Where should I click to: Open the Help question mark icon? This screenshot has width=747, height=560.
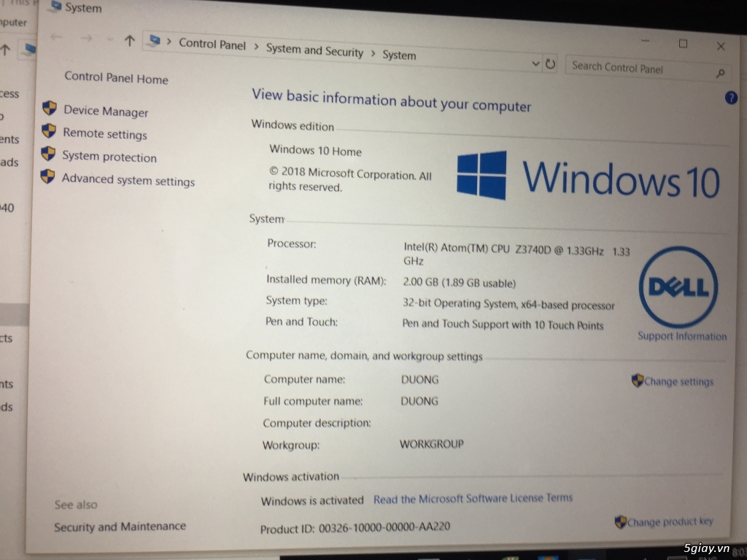731,98
